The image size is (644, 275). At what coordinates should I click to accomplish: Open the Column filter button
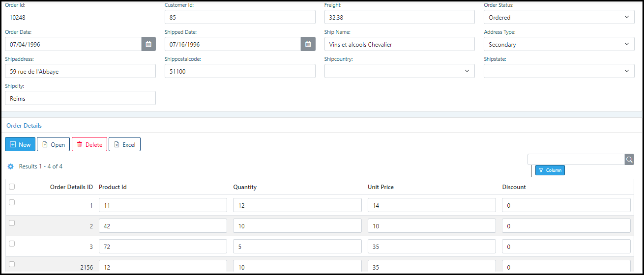[x=550, y=170]
